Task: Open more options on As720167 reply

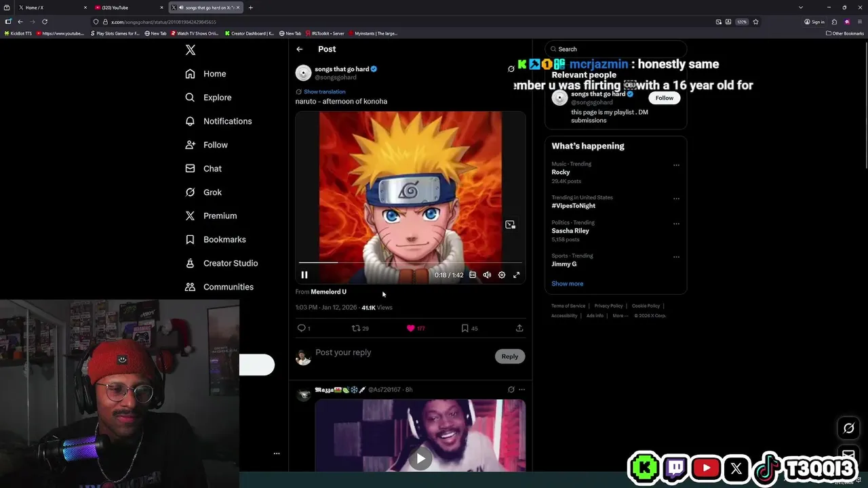Action: point(521,390)
